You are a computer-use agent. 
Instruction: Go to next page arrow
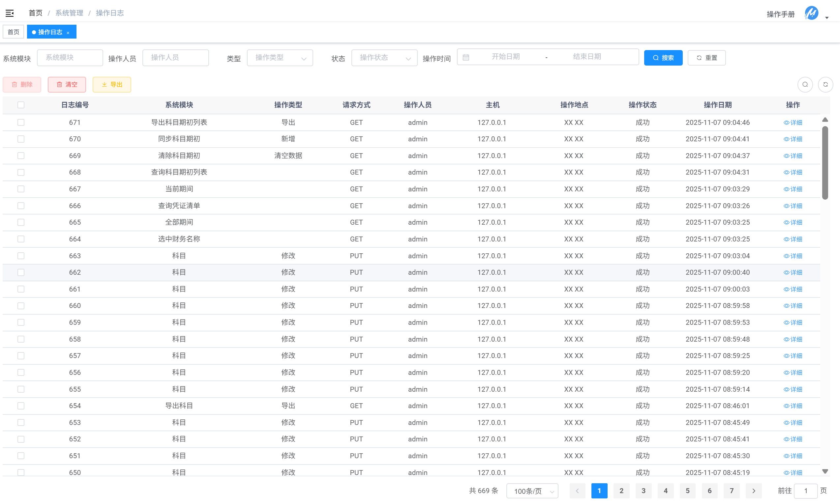click(753, 491)
